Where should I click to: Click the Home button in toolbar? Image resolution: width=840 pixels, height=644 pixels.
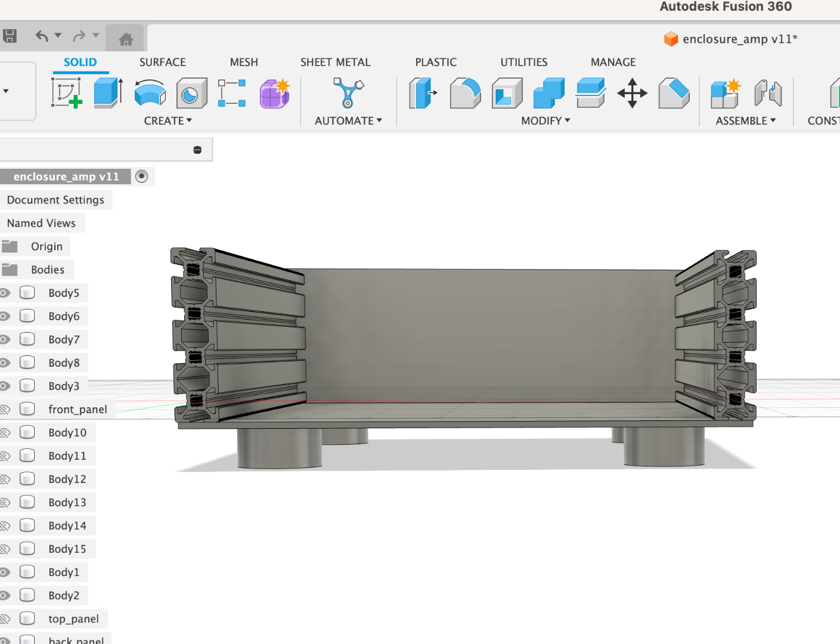pos(126,39)
